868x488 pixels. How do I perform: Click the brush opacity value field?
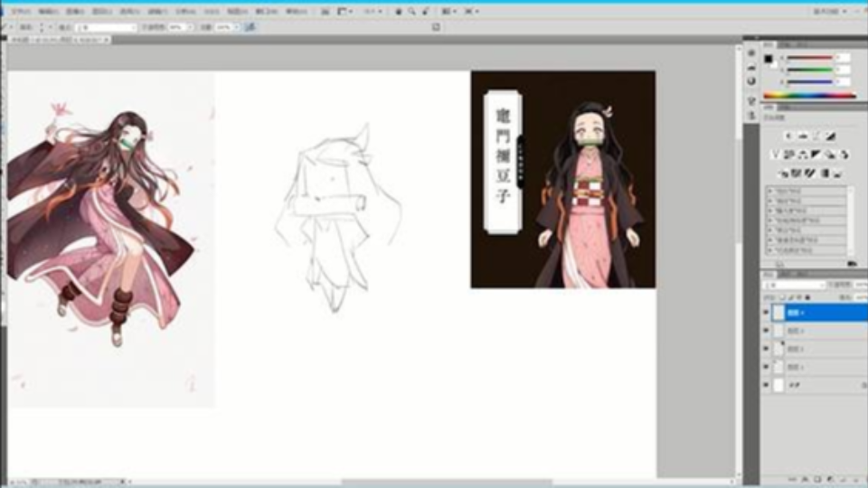[177, 27]
